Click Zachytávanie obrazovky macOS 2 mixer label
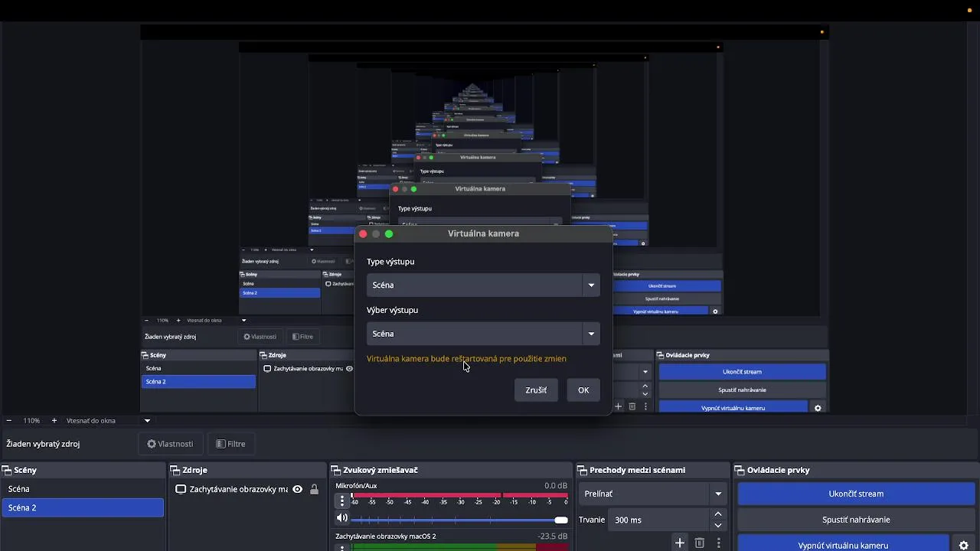The width and height of the screenshot is (980, 551). pyautogui.click(x=385, y=536)
